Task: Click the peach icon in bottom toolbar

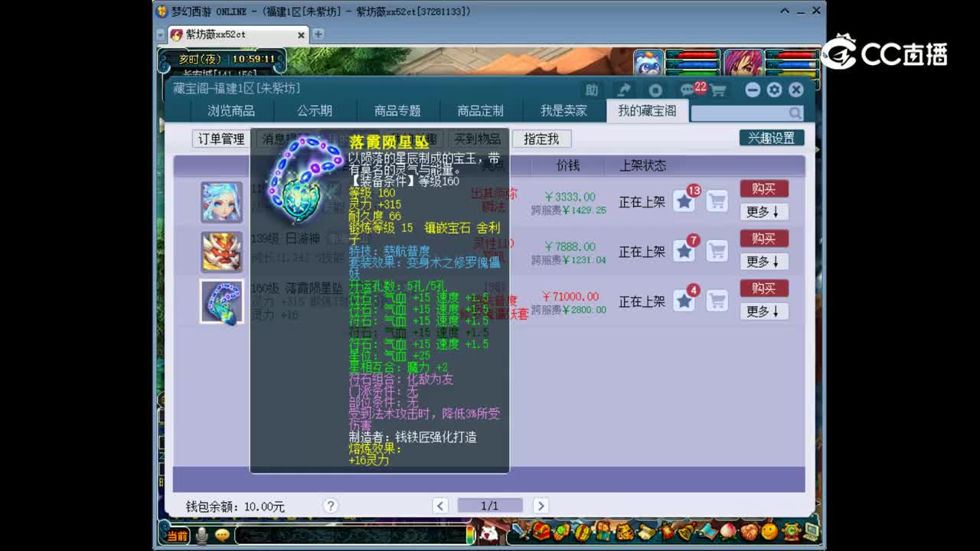Action: coord(728,531)
